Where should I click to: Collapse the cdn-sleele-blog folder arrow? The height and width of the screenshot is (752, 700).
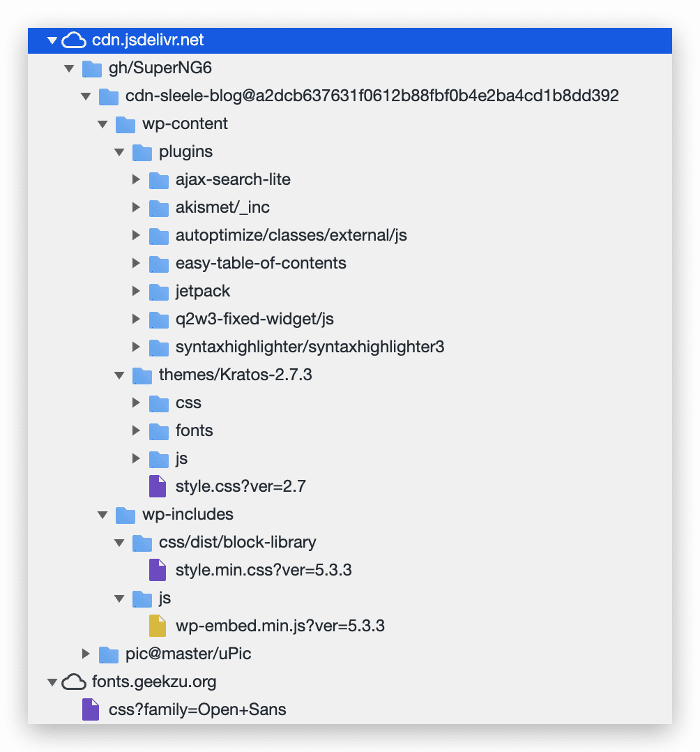(86, 96)
